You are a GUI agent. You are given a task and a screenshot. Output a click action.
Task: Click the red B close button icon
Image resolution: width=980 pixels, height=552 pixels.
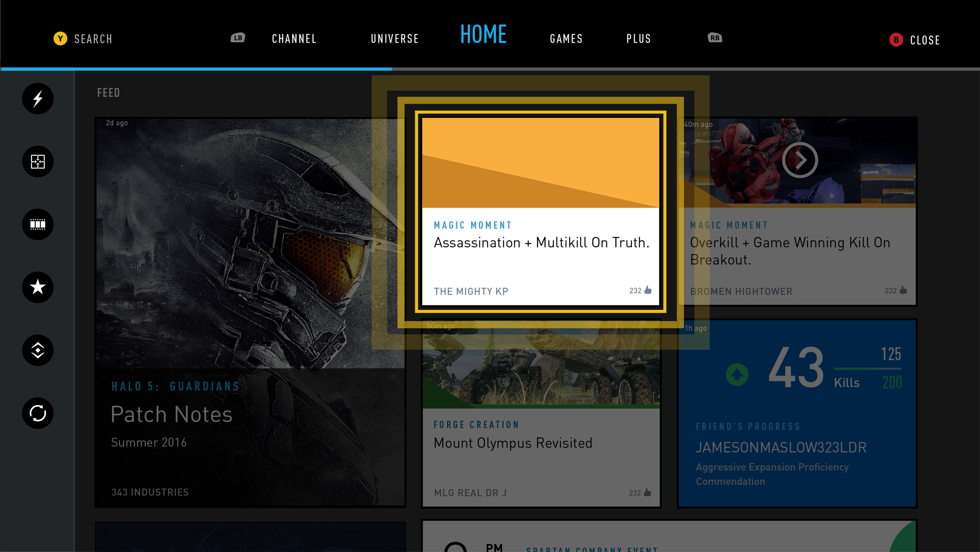pyautogui.click(x=896, y=40)
